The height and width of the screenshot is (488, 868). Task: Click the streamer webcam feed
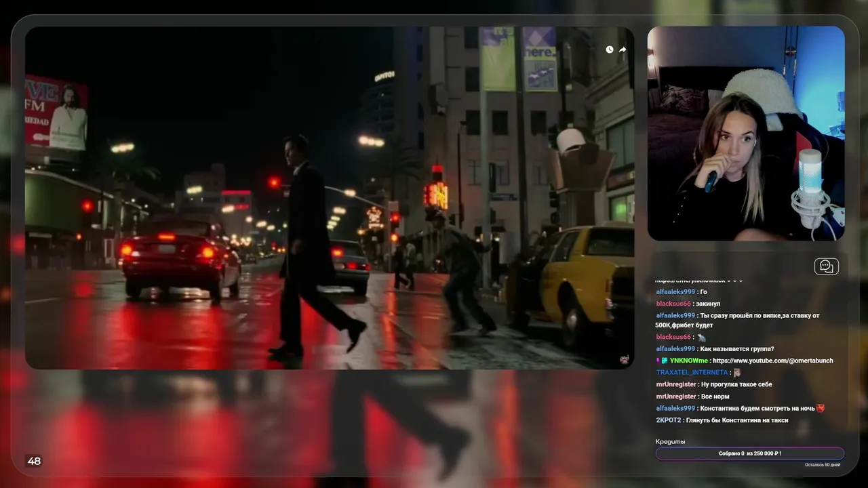click(x=746, y=134)
